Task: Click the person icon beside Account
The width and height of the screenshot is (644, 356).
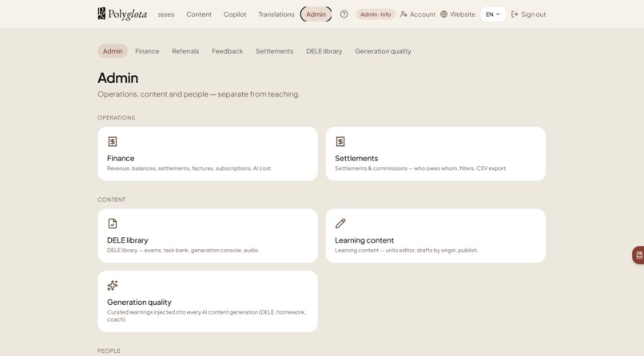Action: [x=403, y=14]
